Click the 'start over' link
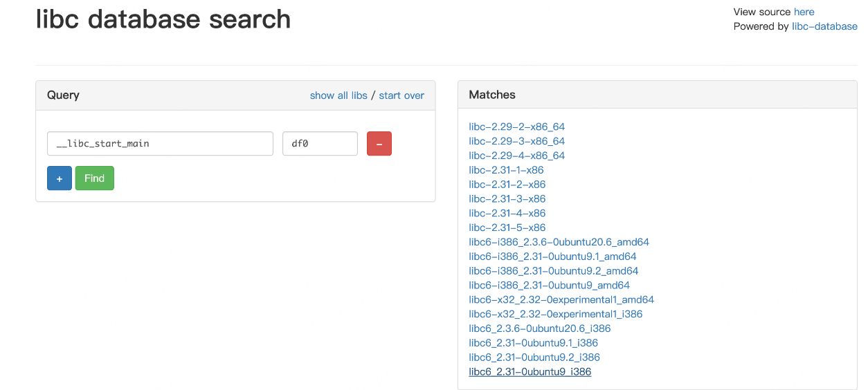This screenshot has width=868, height=390. (x=401, y=95)
